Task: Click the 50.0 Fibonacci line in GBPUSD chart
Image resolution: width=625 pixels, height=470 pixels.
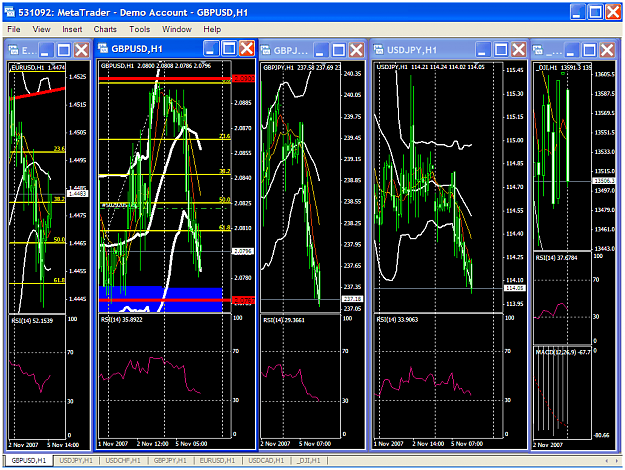Action: [x=165, y=203]
